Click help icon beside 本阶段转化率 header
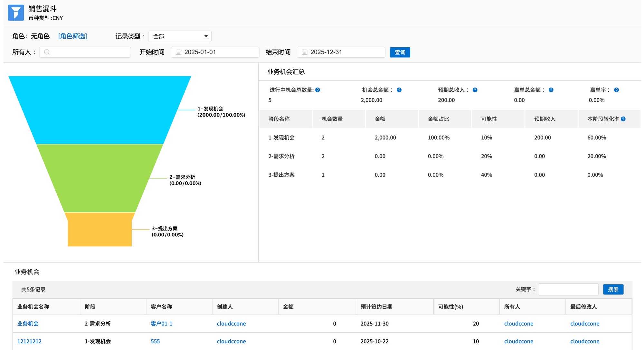 [x=623, y=119]
